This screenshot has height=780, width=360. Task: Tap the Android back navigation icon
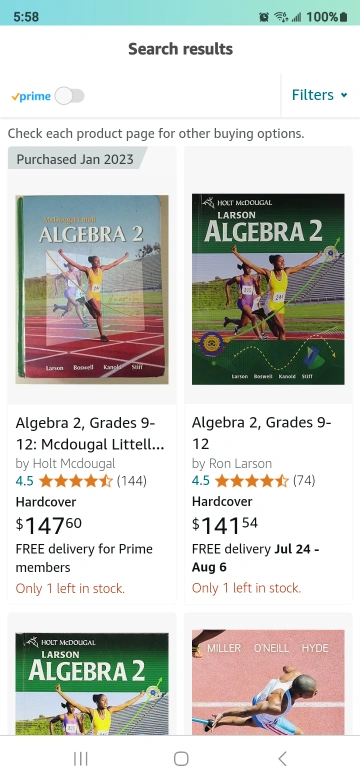(x=282, y=759)
